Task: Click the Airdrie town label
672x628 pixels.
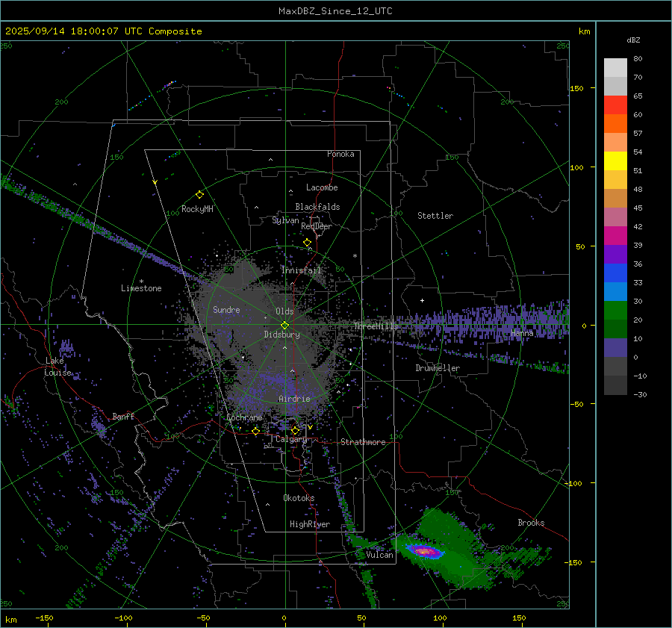Action: pos(294,399)
